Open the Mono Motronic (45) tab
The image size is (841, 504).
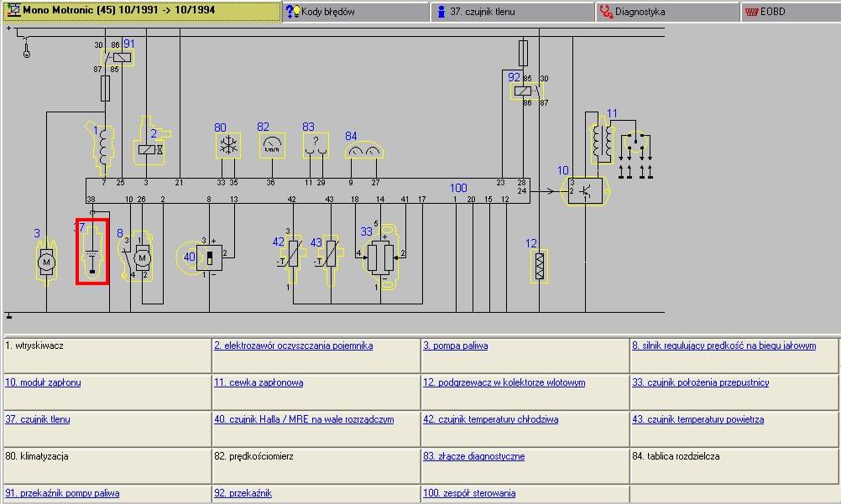click(x=142, y=11)
